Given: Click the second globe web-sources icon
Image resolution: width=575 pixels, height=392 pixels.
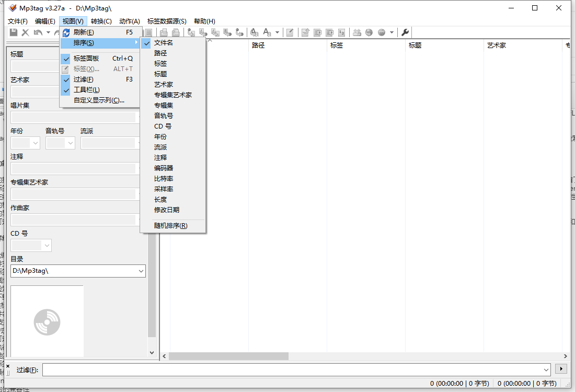Looking at the screenshot, I should coord(382,32).
